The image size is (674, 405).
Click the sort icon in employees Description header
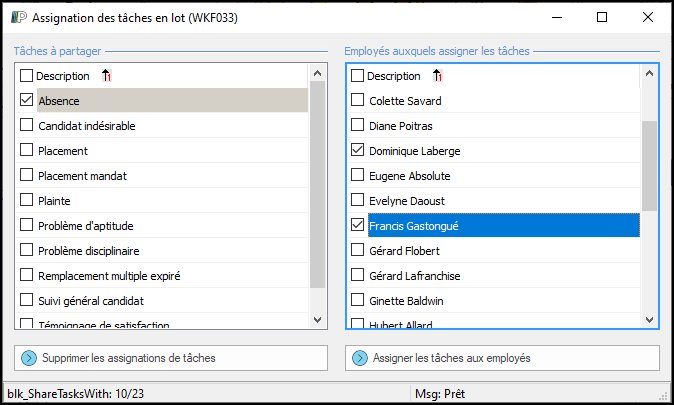coord(437,76)
